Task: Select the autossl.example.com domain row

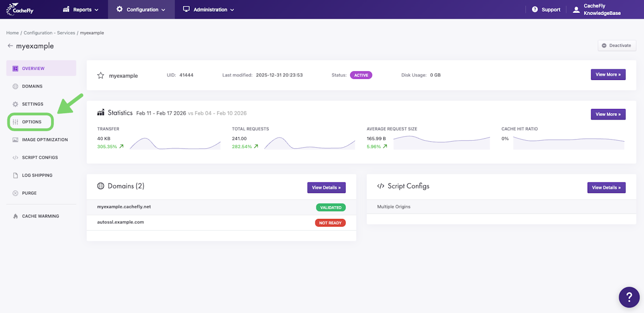Action: pyautogui.click(x=221, y=223)
